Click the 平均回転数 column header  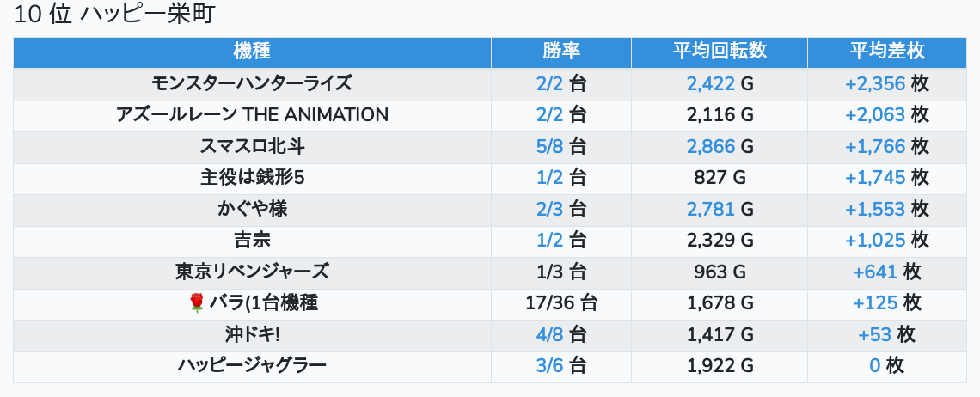coord(719,52)
